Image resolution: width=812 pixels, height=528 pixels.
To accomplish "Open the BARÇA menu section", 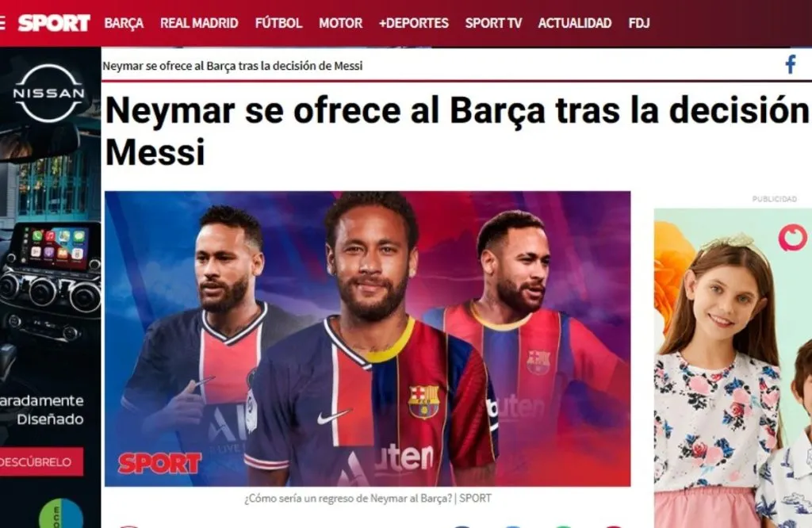I will [124, 23].
